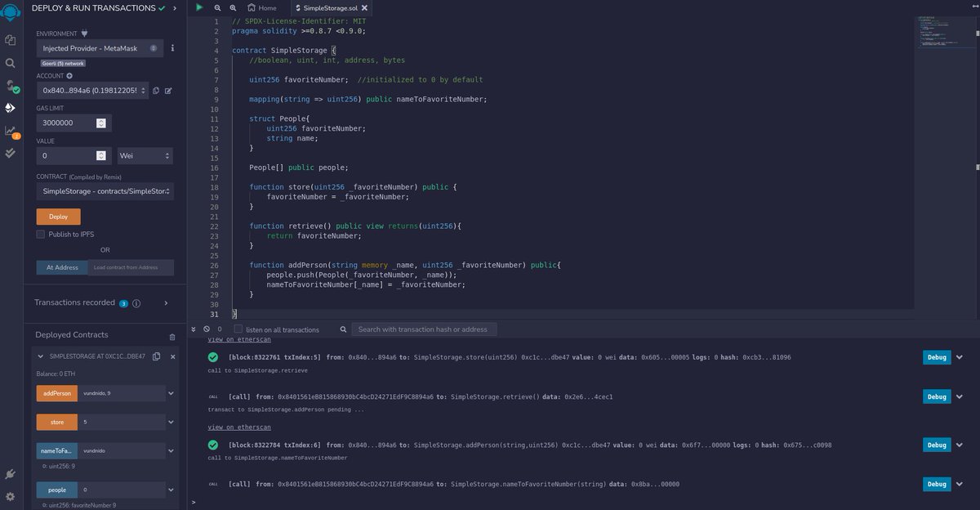Viewport: 980px width, 510px height.
Task: Collapse the SIMPLESTORAGE deployed contract instance
Action: tap(42, 357)
